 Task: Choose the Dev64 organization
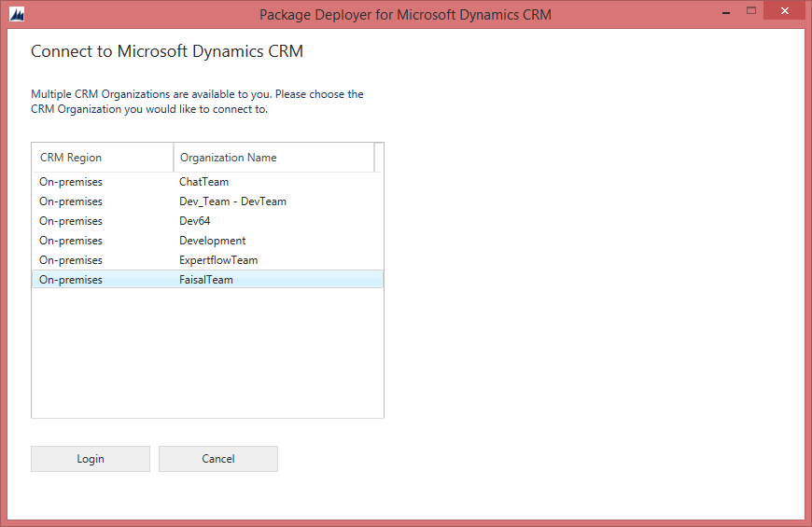[x=195, y=221]
